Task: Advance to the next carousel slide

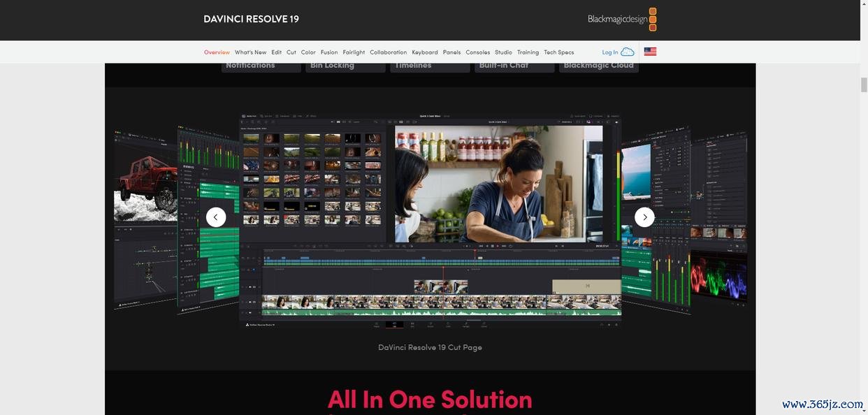Action: coord(644,217)
